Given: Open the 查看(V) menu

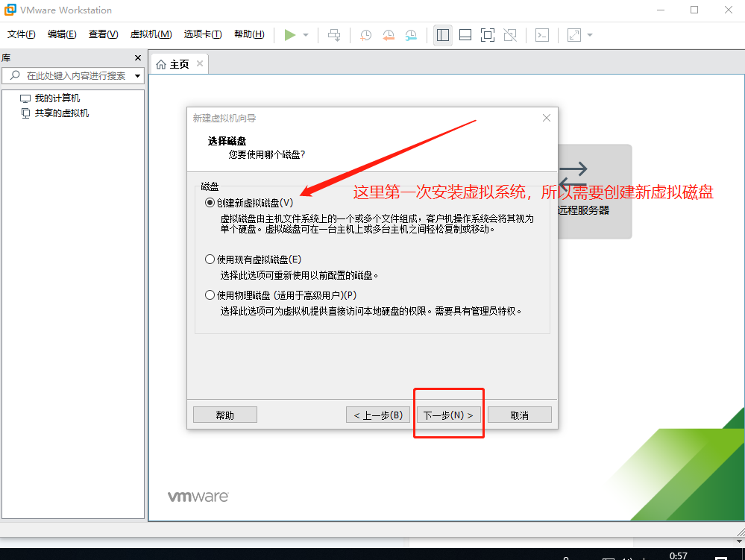Looking at the screenshot, I should 103,34.
